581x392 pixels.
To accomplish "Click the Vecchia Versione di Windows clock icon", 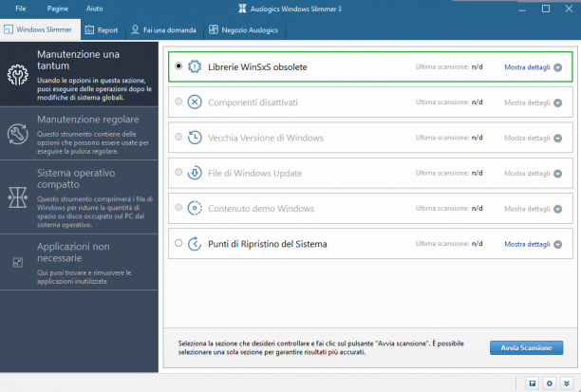I will (x=195, y=138).
